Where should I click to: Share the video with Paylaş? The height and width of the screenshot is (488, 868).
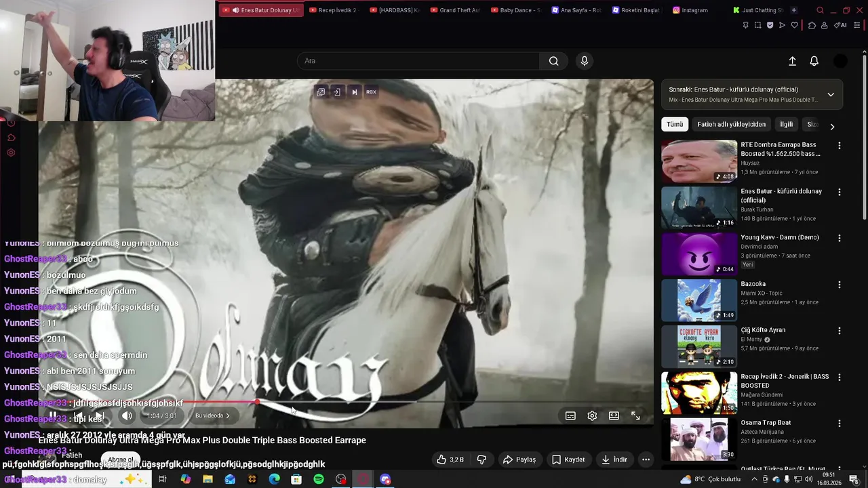point(519,460)
